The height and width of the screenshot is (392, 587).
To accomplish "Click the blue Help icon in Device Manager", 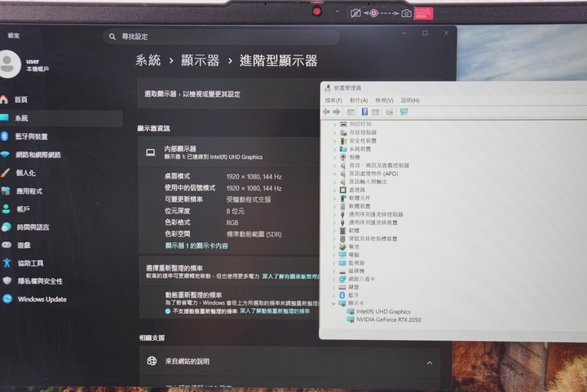I will [364, 112].
